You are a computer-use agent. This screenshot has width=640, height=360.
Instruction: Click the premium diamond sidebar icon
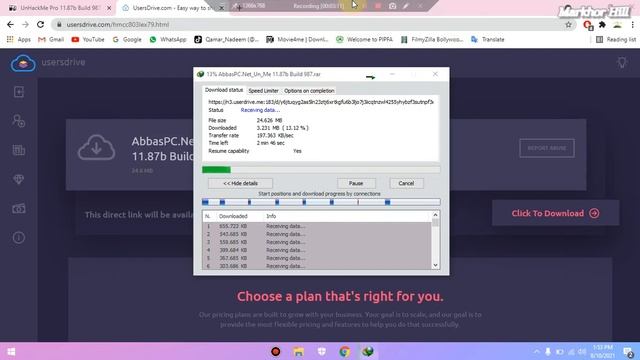(19, 179)
